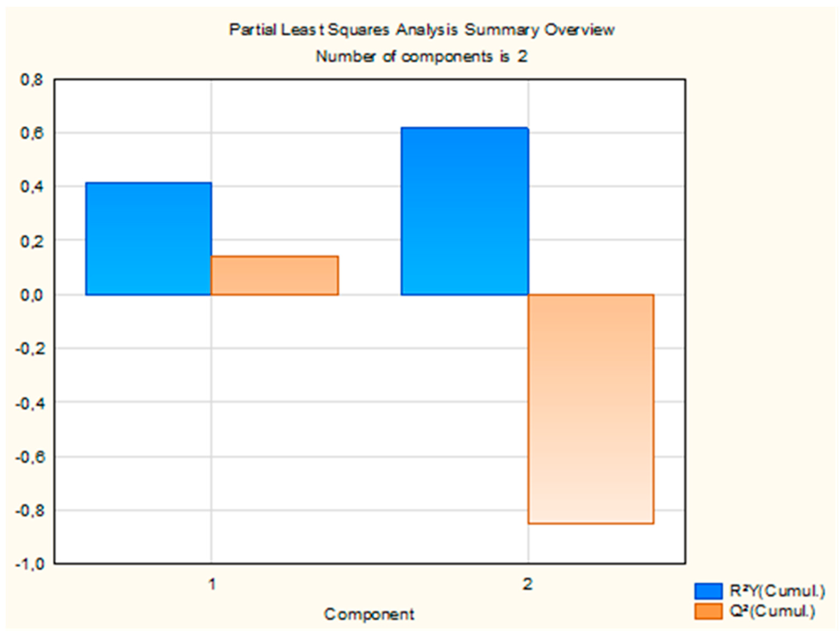Click the 0,6 y-axis tick label

(32, 133)
